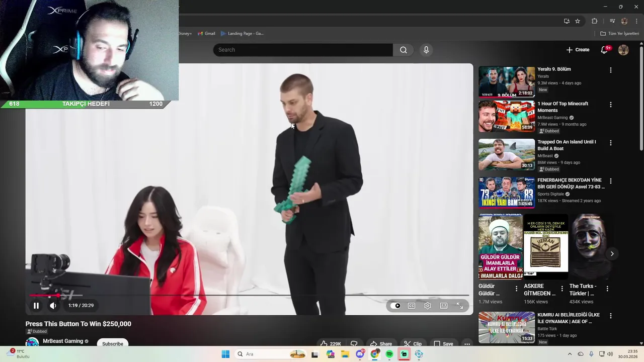Open the Landing Page bookmark
This screenshot has width=644, height=362.
tap(242, 34)
